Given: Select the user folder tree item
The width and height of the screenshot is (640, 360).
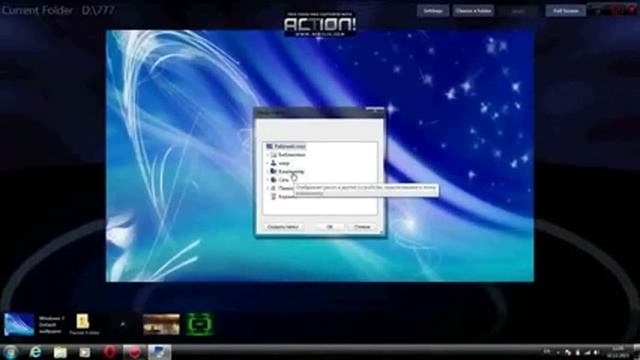Looking at the screenshot, I should (280, 163).
